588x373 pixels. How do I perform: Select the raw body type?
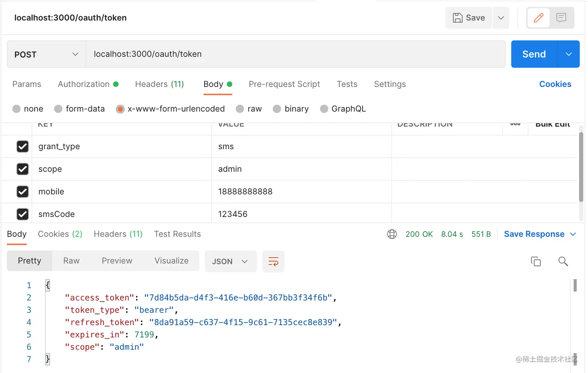[x=240, y=109]
